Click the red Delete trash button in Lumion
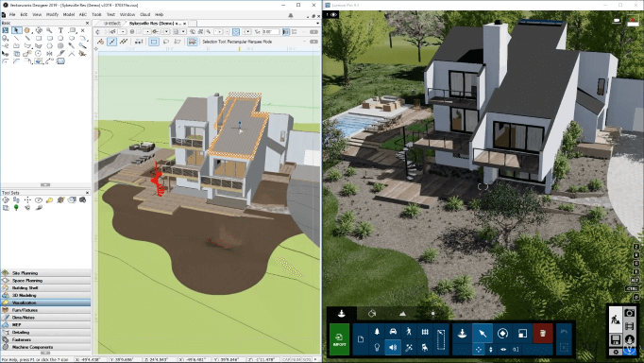Viewport: 644px width, 363px height. (x=543, y=334)
